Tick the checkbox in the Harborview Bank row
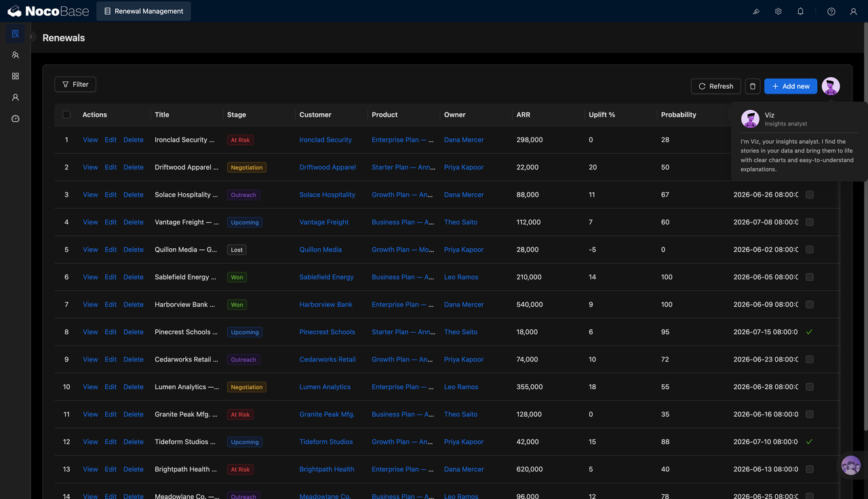The image size is (868, 499). pyautogui.click(x=810, y=304)
